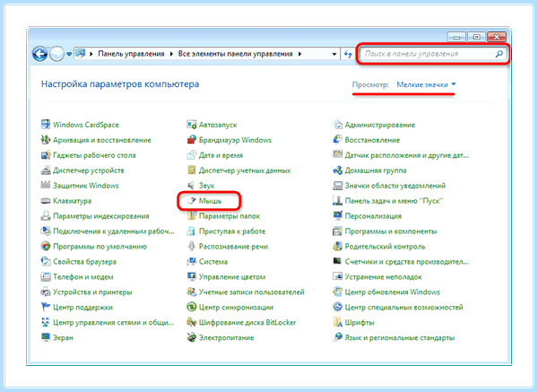
Task: Expand the Мелкие значки view dropdown
Action: [x=426, y=84]
